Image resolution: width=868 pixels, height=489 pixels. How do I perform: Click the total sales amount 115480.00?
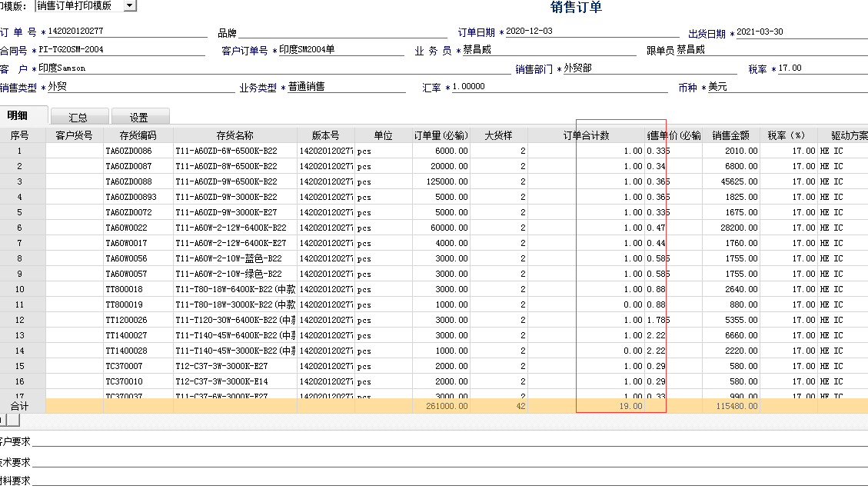(x=730, y=406)
